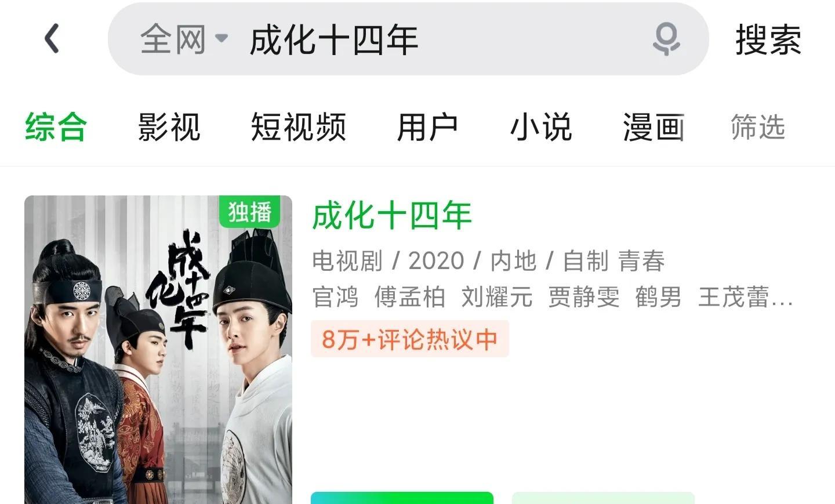This screenshot has width=835, height=504.
Task: Open the 漫画 results tab
Action: [654, 127]
